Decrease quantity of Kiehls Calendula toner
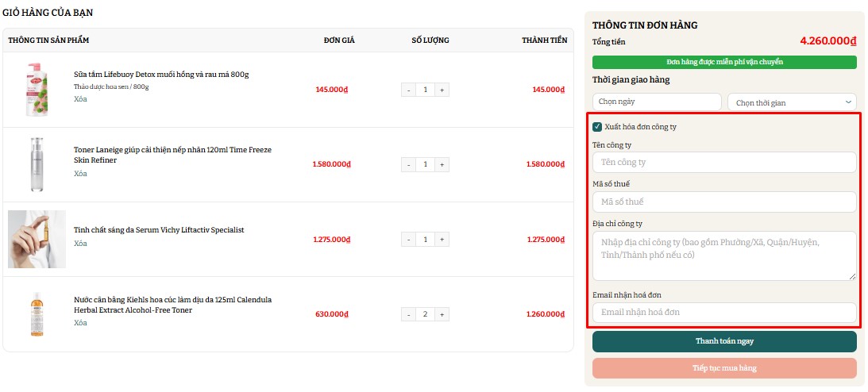This screenshot has height=392, width=868. (x=409, y=314)
